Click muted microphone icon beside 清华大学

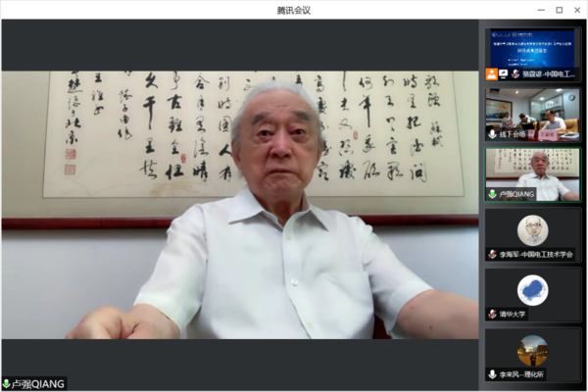pyautogui.click(x=492, y=314)
